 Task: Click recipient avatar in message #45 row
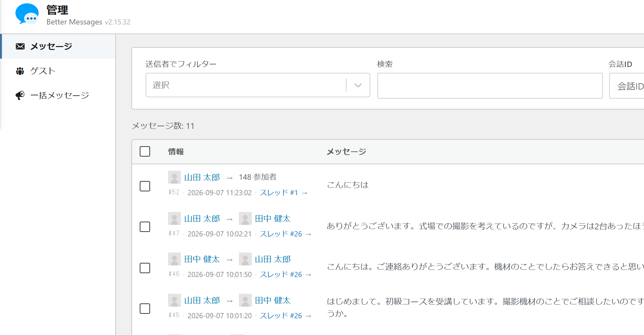pos(245,300)
